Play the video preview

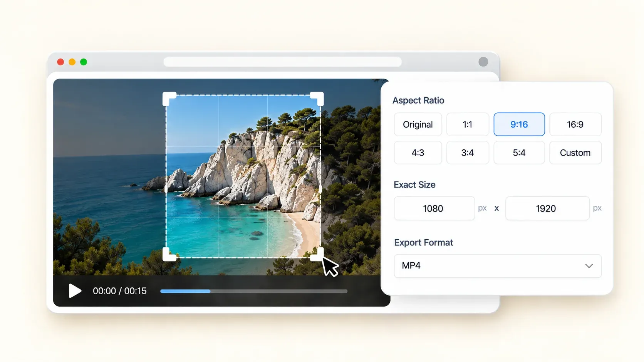pos(75,291)
